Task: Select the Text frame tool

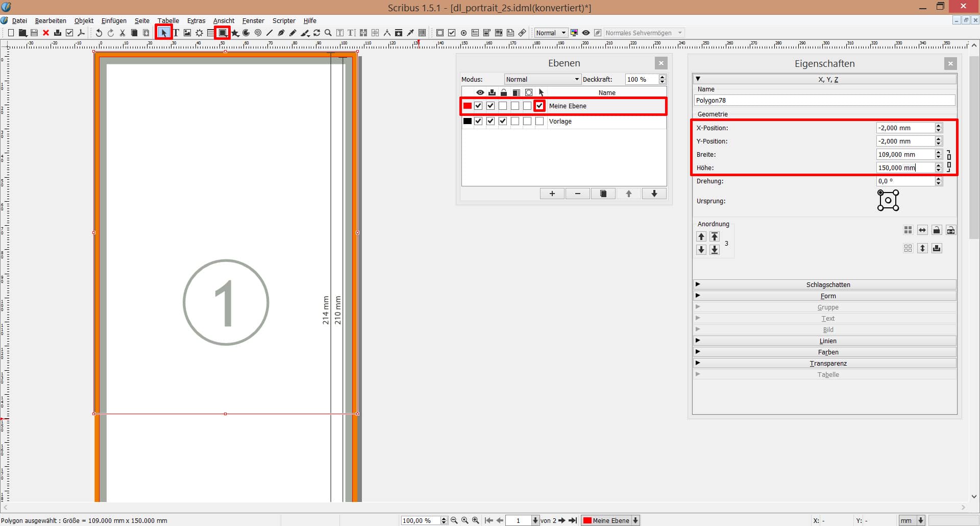Action: pyautogui.click(x=176, y=32)
